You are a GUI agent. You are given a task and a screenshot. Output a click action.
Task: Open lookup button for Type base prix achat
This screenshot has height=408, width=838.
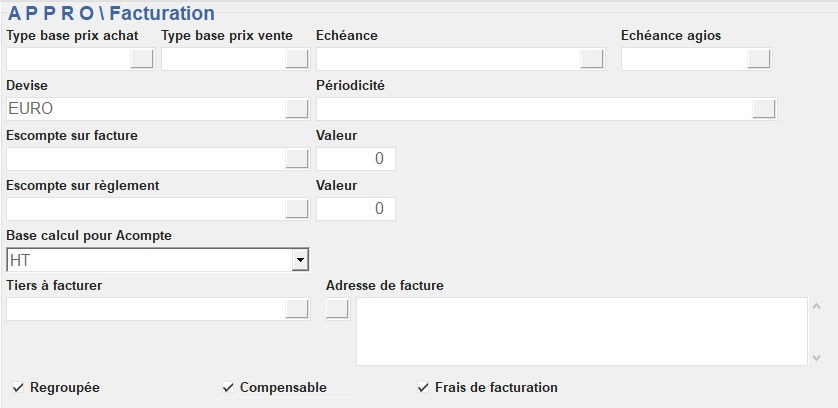143,59
